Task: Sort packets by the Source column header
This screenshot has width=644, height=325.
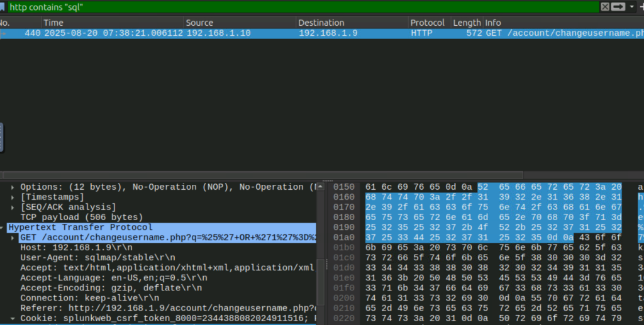Action: click(x=239, y=23)
